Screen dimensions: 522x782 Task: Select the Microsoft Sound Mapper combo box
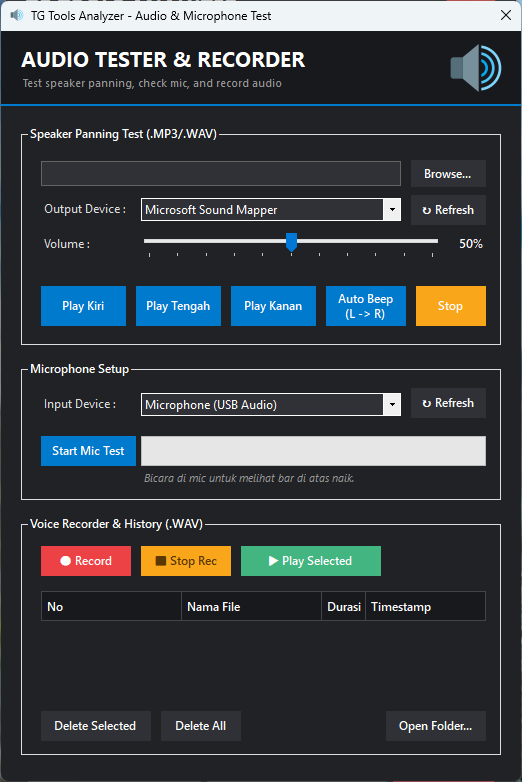pyautogui.click(x=271, y=209)
